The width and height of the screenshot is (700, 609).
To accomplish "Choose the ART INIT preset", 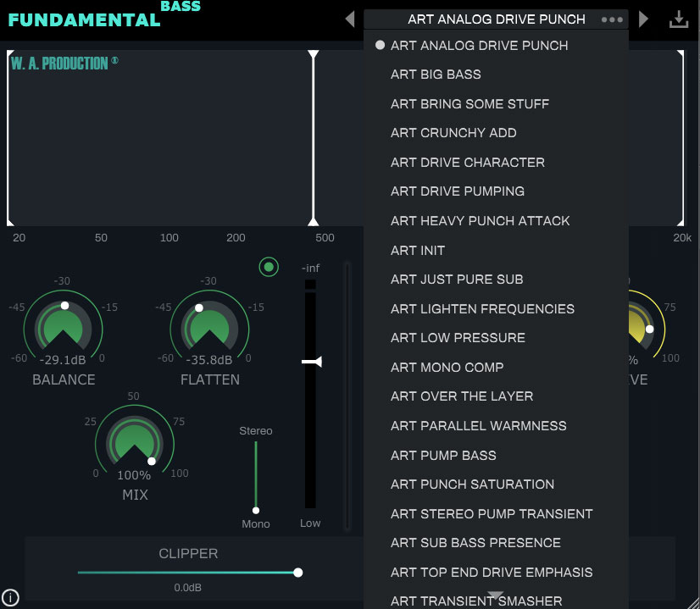I will pyautogui.click(x=417, y=251).
